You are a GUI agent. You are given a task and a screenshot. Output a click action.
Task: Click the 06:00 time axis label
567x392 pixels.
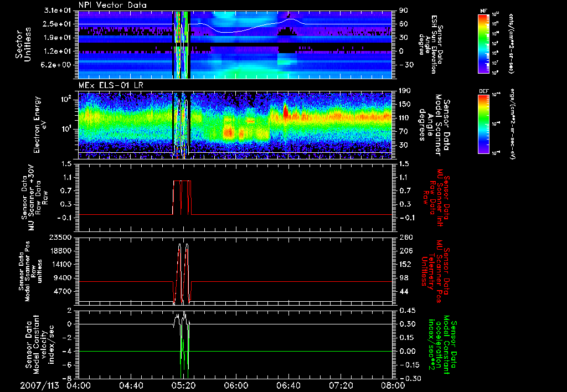pos(236,385)
